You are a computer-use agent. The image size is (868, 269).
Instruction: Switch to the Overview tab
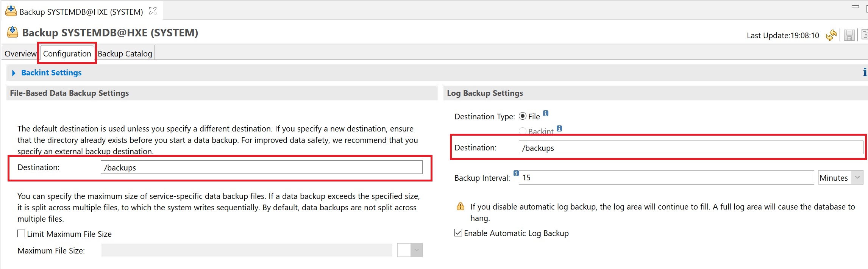point(20,54)
